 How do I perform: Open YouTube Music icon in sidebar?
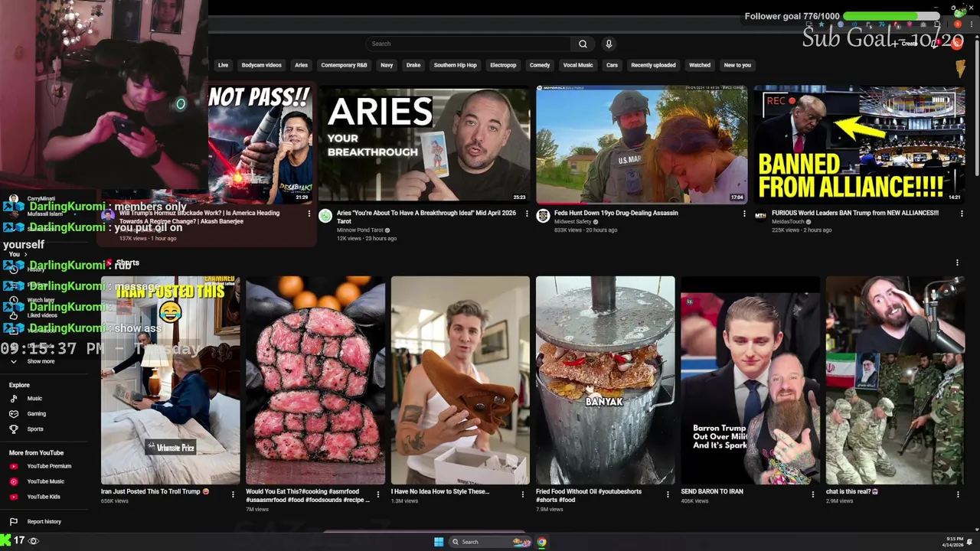click(x=13, y=481)
